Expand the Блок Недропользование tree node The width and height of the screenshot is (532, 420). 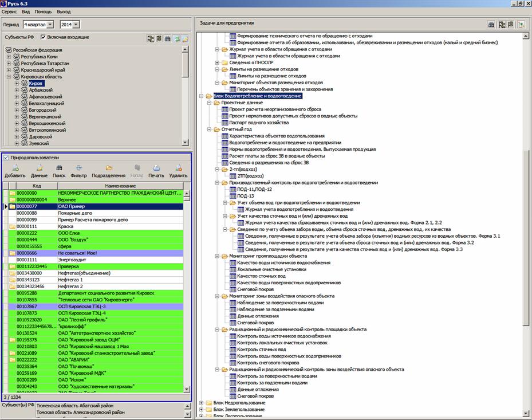201,403
